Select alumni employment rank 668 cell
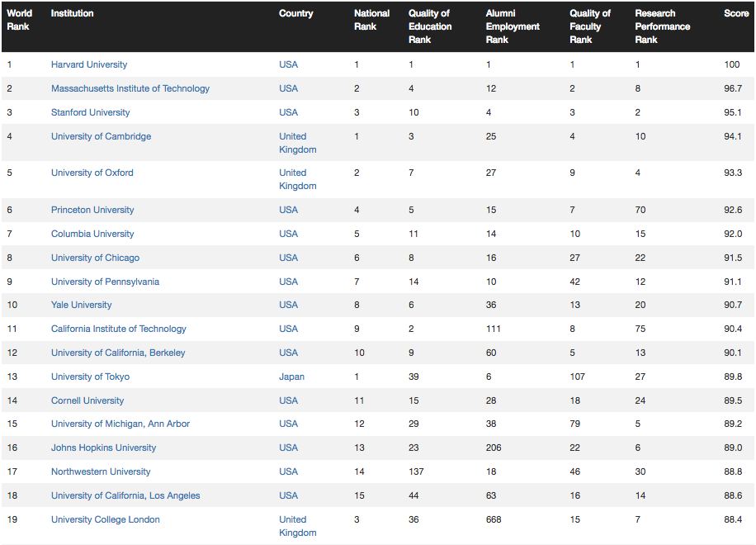 click(494, 519)
